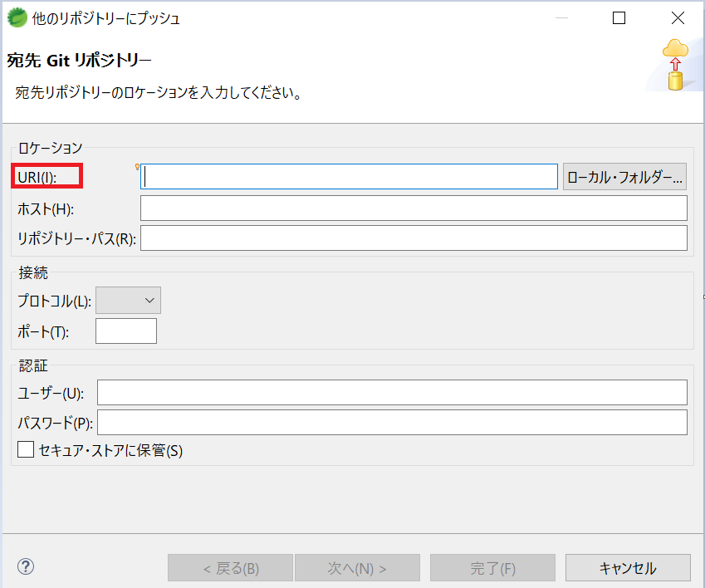705x588 pixels.
Task: Enable セキュア・ストアに保管 checkbox
Action: click(x=25, y=450)
